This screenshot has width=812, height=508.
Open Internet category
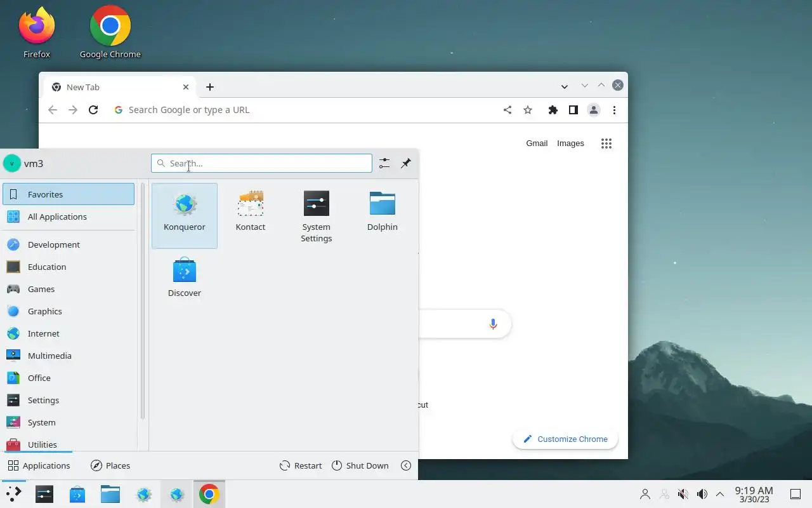pos(69,333)
